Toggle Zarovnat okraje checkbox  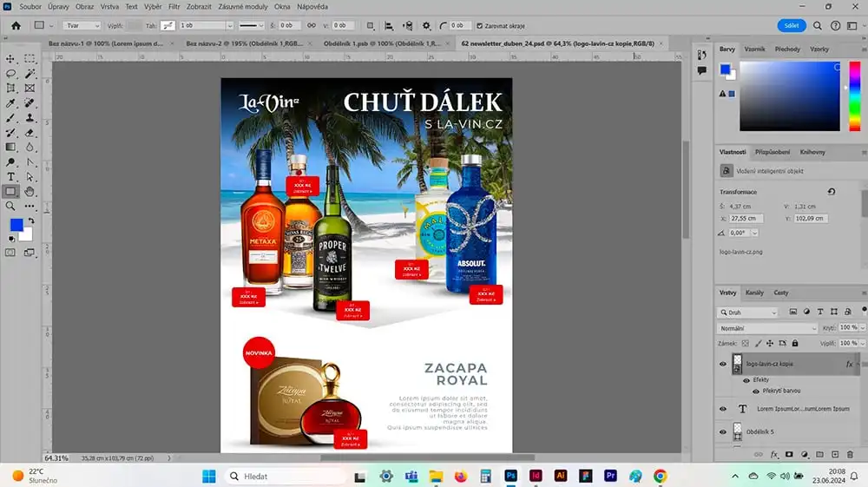pyautogui.click(x=480, y=25)
